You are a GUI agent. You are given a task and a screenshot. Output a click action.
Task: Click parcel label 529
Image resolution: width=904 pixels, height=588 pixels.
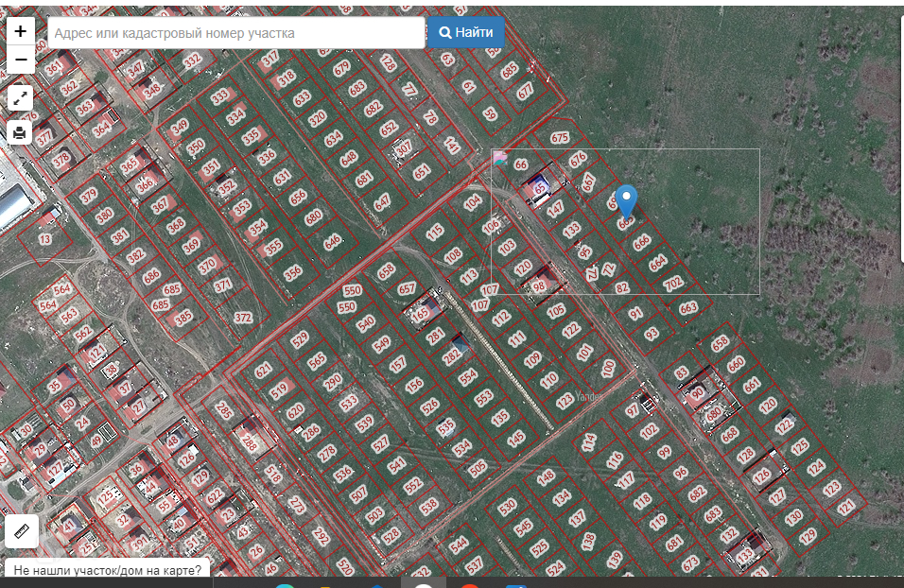click(300, 339)
